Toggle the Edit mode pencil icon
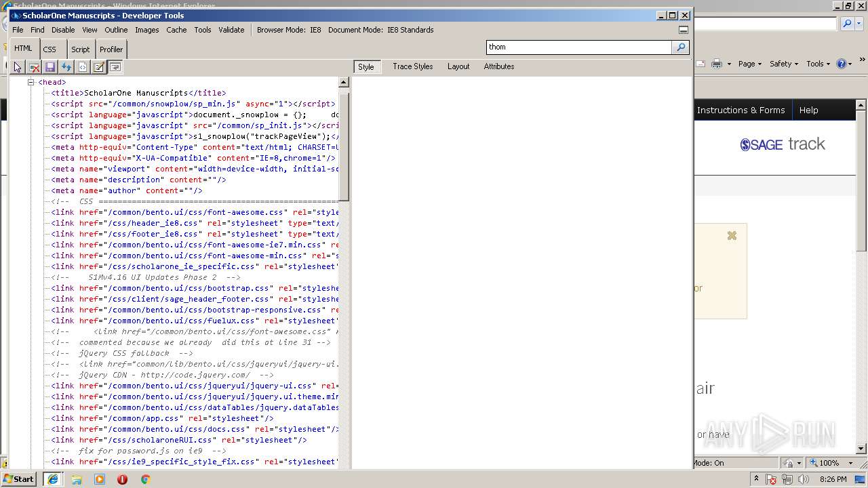 (x=99, y=67)
